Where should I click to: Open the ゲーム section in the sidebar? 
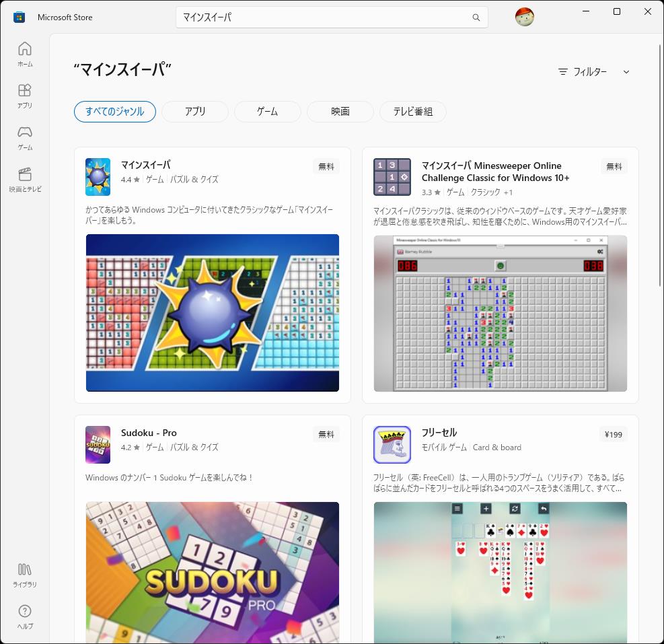(x=25, y=138)
